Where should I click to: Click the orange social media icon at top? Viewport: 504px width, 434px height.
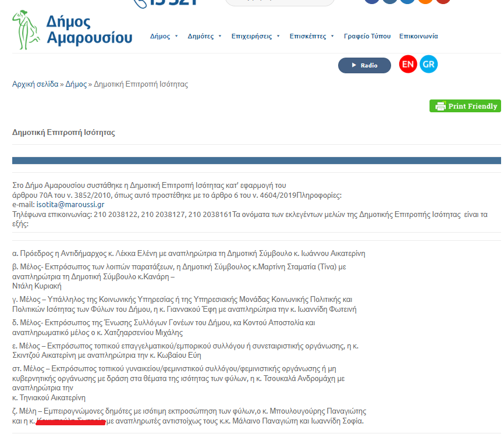coord(425,1)
